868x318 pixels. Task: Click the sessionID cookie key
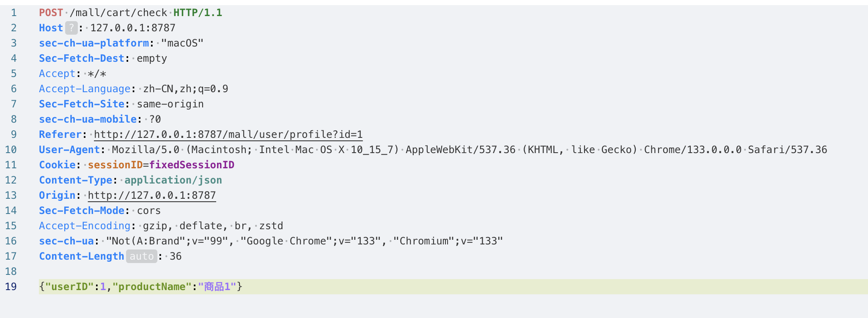[115, 165]
